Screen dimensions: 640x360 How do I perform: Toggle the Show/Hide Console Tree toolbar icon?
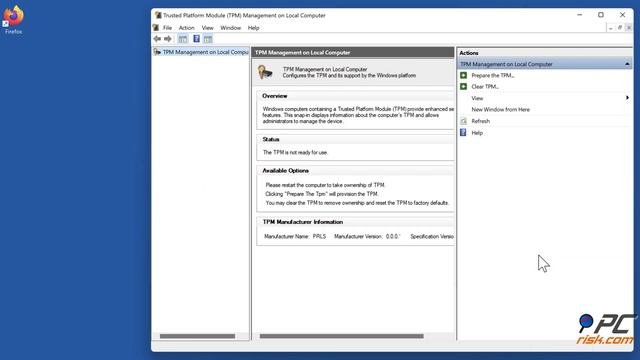pos(183,39)
